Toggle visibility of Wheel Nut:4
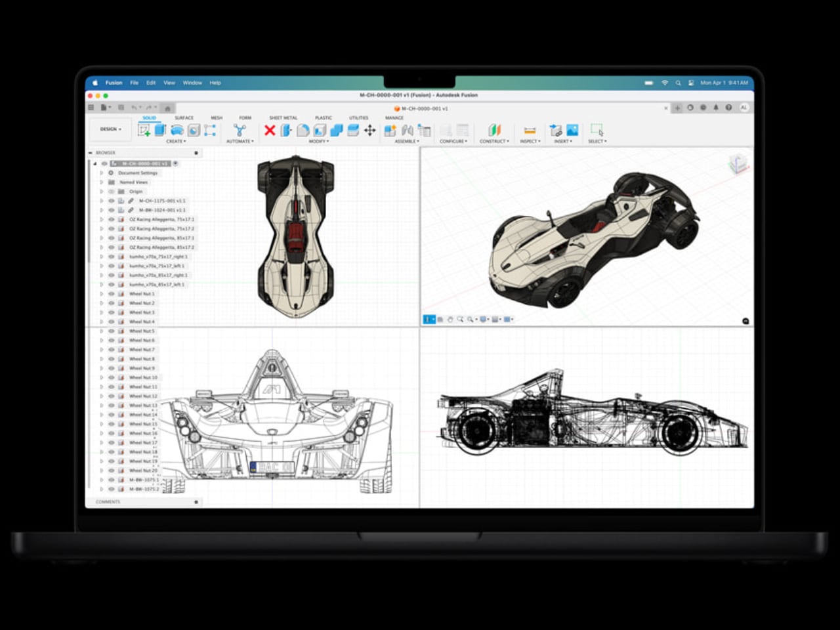Screen dimensions: 840x630 coord(112,322)
